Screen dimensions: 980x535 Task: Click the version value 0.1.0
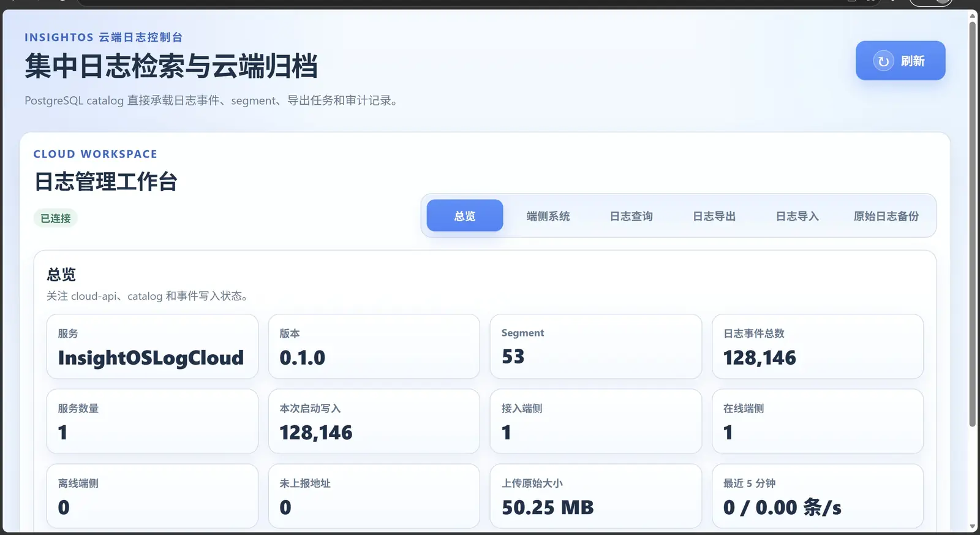pos(303,357)
